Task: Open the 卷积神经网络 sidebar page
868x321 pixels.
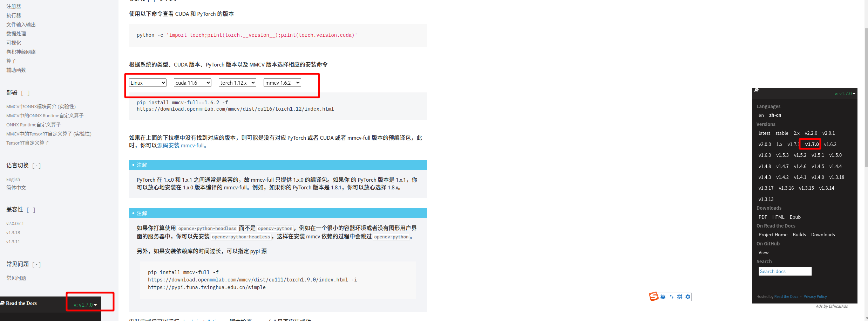Action: click(x=21, y=52)
